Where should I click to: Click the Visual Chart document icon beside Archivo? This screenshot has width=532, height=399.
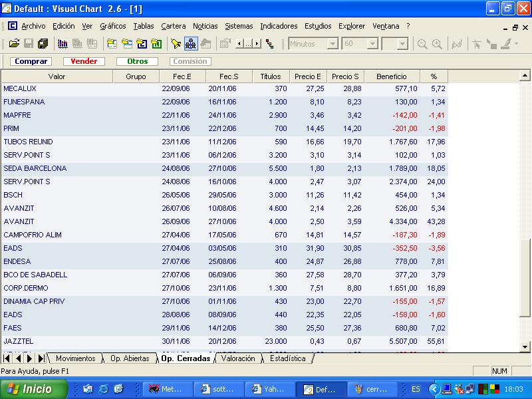[12, 26]
